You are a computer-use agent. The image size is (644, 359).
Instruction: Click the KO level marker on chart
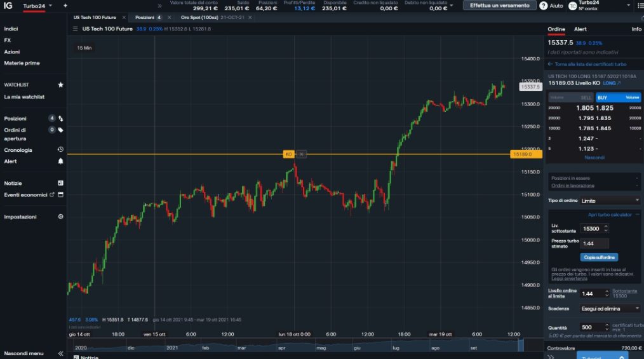tap(289, 154)
